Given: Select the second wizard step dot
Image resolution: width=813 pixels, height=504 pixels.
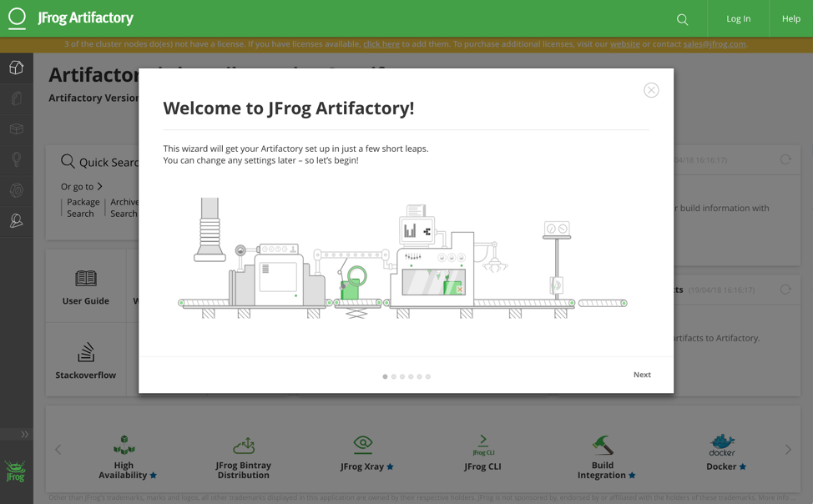Looking at the screenshot, I should [x=393, y=377].
